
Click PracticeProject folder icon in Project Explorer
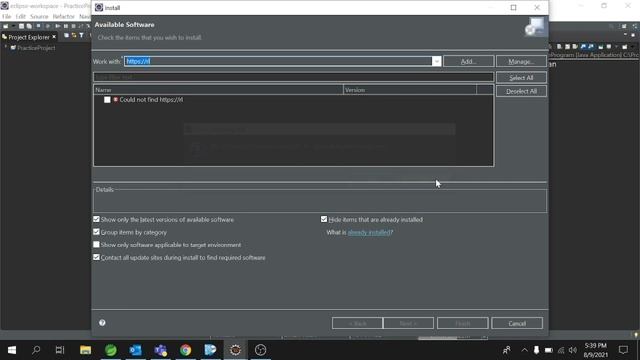[x=13, y=48]
